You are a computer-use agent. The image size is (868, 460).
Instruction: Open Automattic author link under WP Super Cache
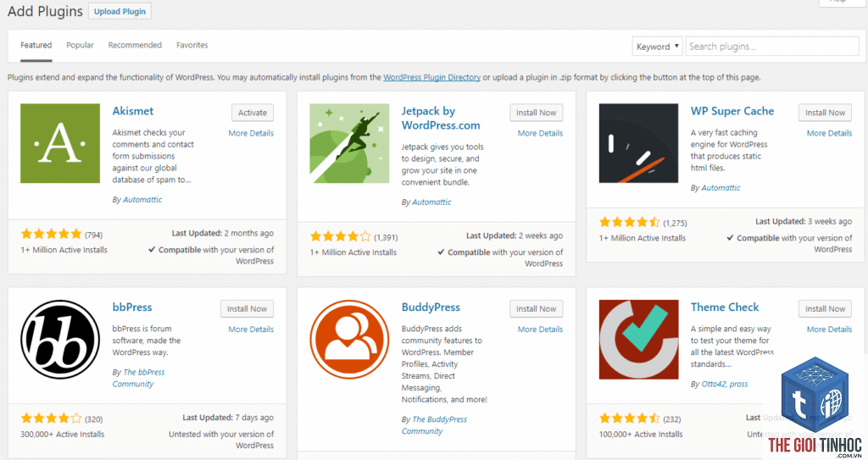coord(721,188)
